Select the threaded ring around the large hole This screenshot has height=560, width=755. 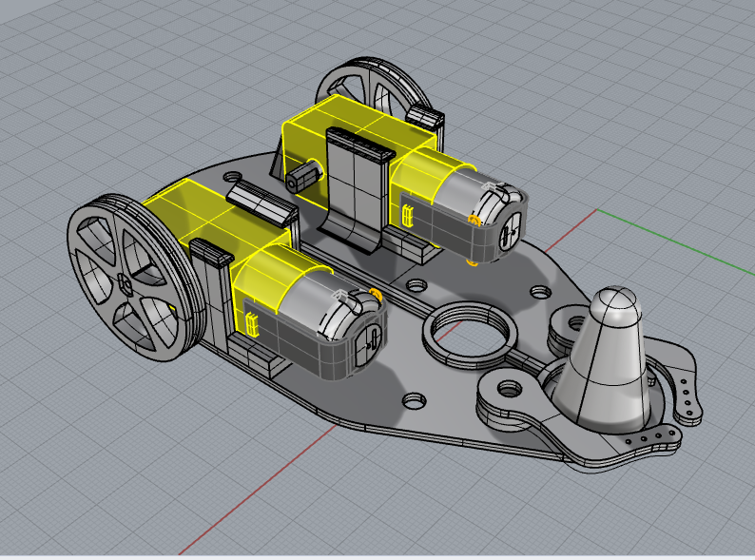(x=470, y=335)
